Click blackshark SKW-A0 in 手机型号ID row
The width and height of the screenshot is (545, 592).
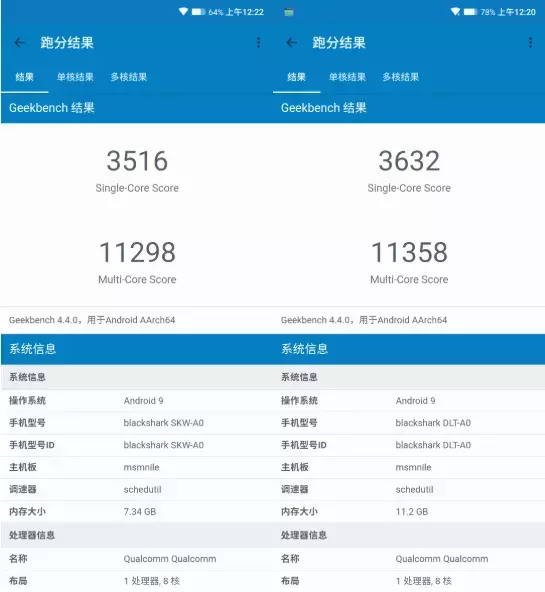click(x=163, y=445)
